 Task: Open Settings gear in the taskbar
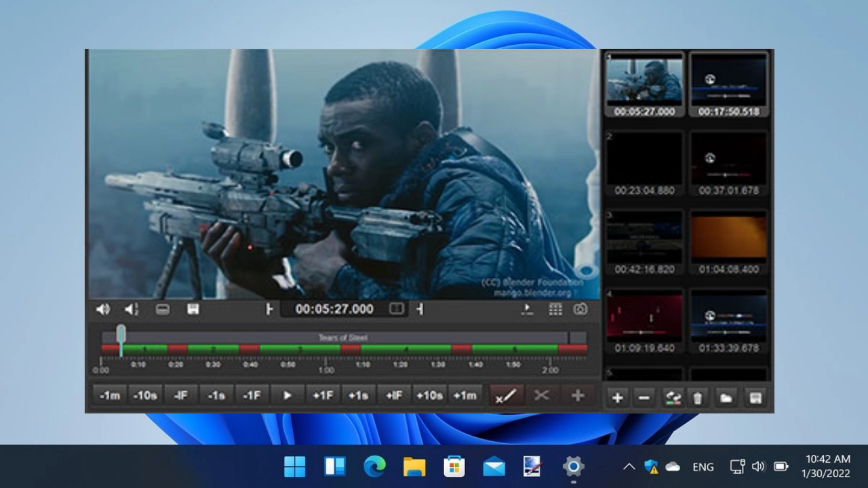(574, 466)
